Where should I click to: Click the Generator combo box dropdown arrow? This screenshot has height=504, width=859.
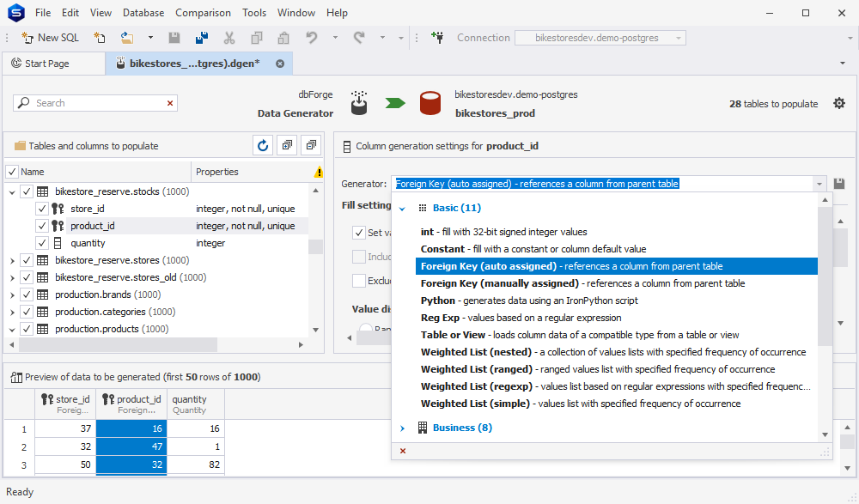point(819,184)
